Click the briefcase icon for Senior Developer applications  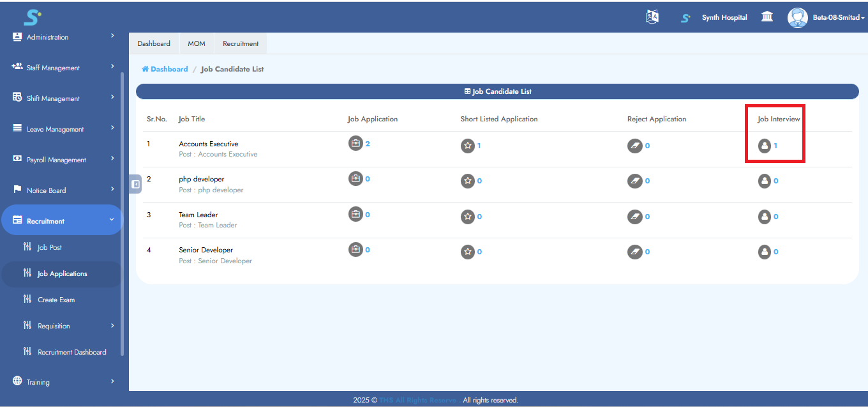click(356, 249)
